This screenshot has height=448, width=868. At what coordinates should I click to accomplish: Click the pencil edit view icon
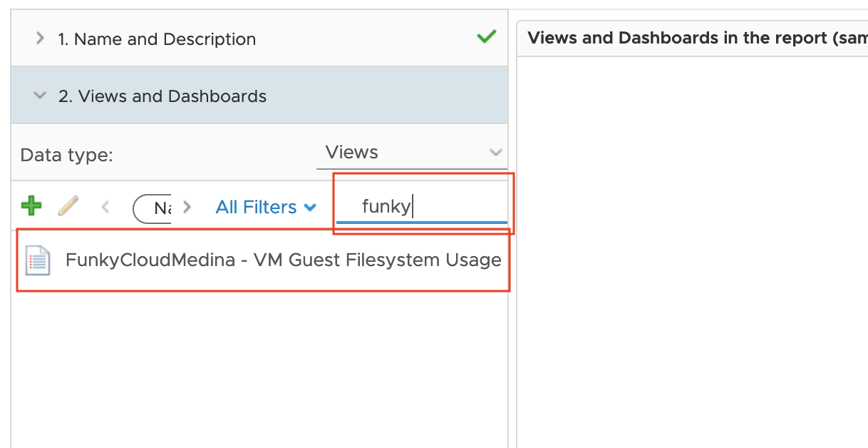[x=68, y=206]
